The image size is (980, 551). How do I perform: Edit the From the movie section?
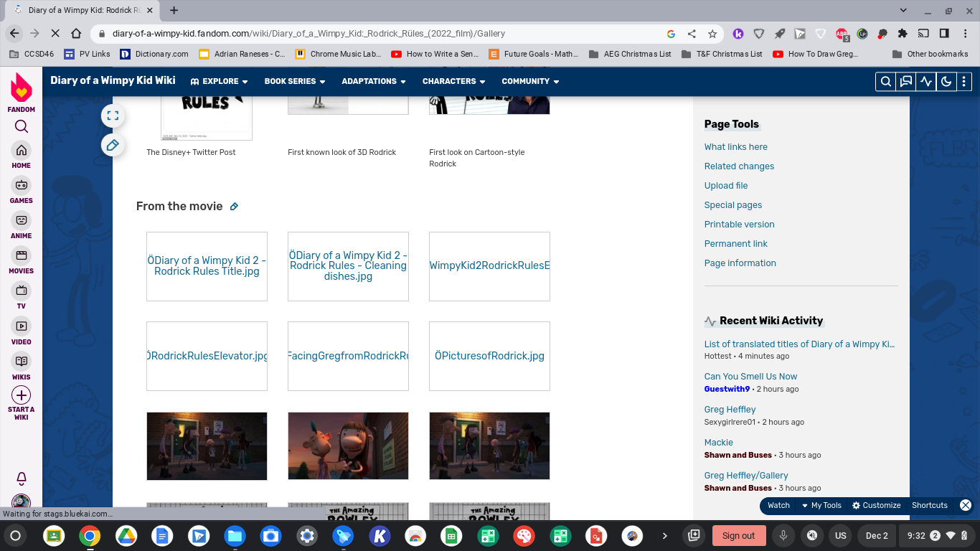point(234,207)
